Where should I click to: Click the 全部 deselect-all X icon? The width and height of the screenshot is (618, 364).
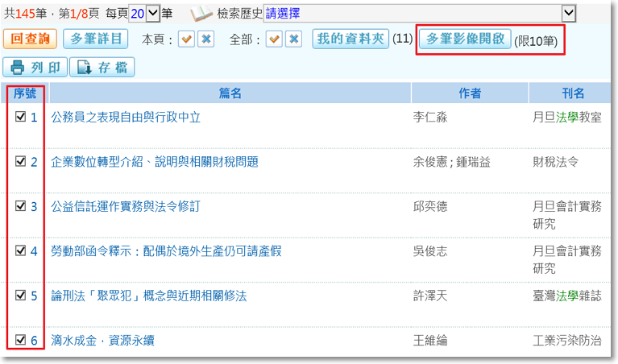tap(294, 39)
